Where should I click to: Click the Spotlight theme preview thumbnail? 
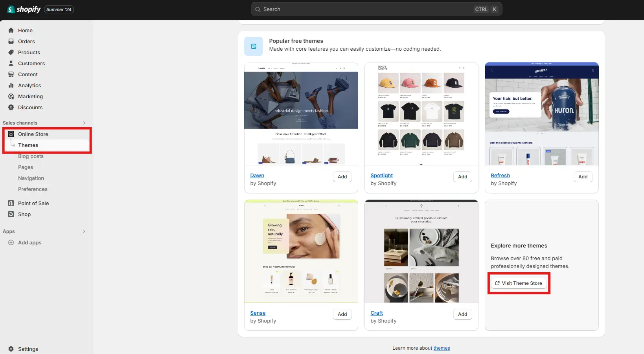click(421, 114)
